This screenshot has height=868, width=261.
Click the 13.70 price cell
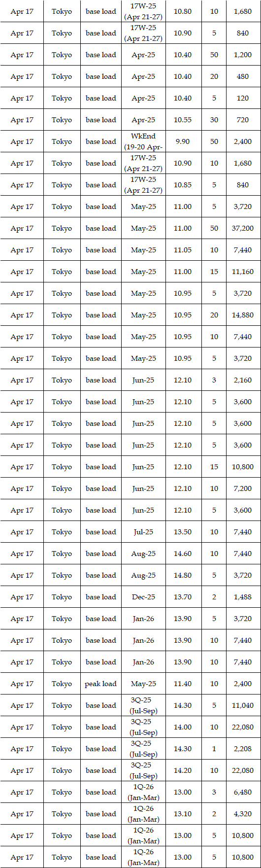[x=183, y=597]
